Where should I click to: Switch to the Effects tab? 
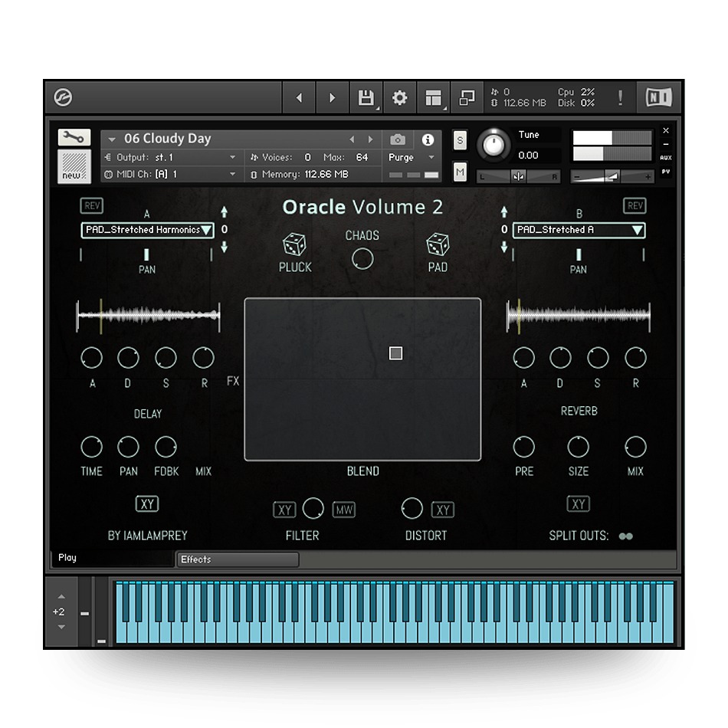pos(237,559)
